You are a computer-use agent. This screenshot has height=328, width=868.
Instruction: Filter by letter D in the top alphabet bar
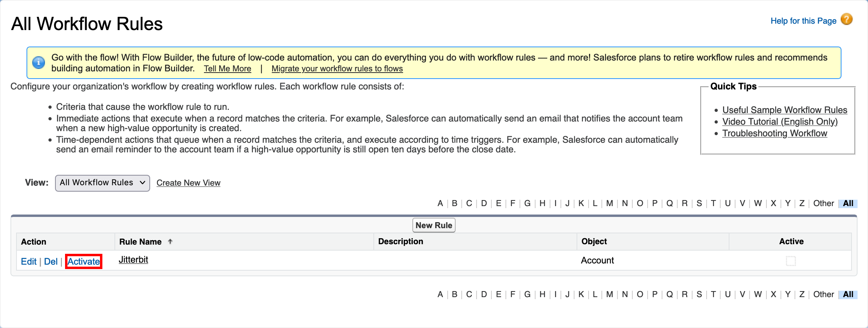coord(484,203)
